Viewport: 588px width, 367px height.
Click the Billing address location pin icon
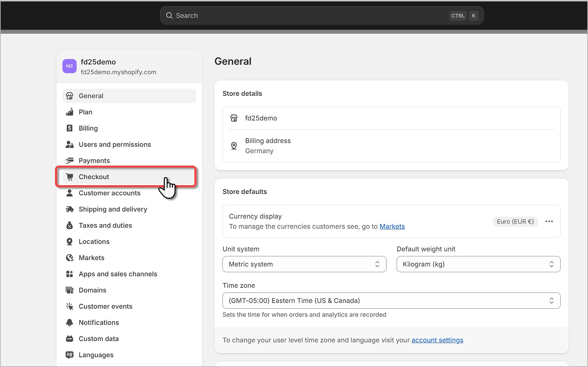(x=234, y=146)
